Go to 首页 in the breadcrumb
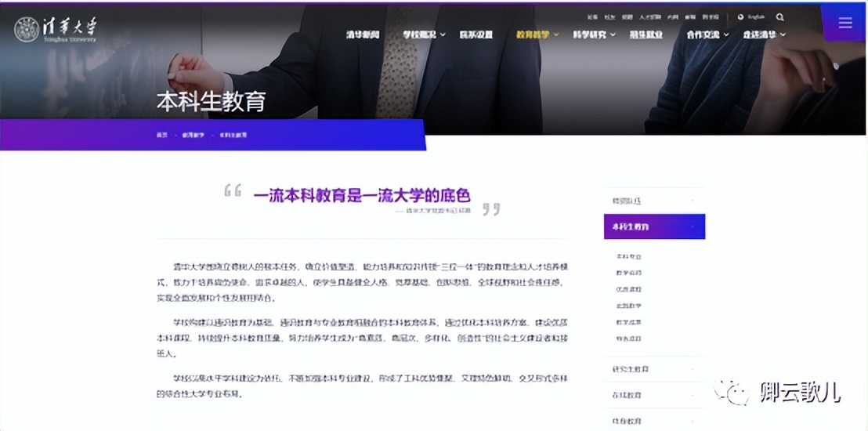 click(x=161, y=135)
